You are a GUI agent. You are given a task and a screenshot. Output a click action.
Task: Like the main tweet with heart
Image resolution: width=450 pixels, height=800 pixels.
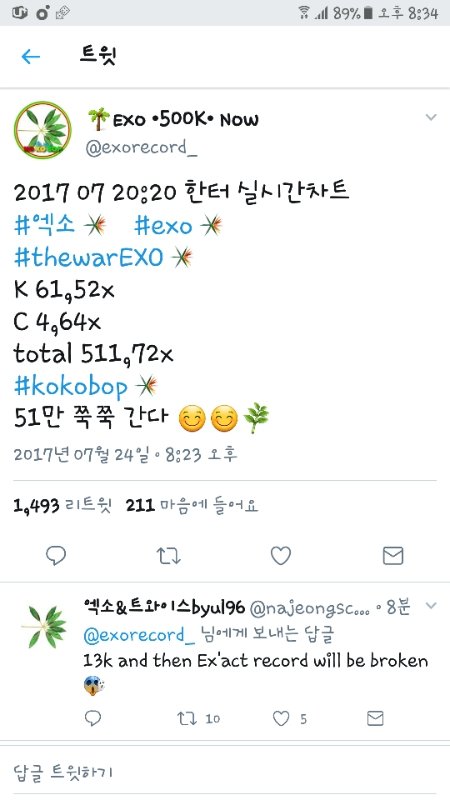(281, 556)
